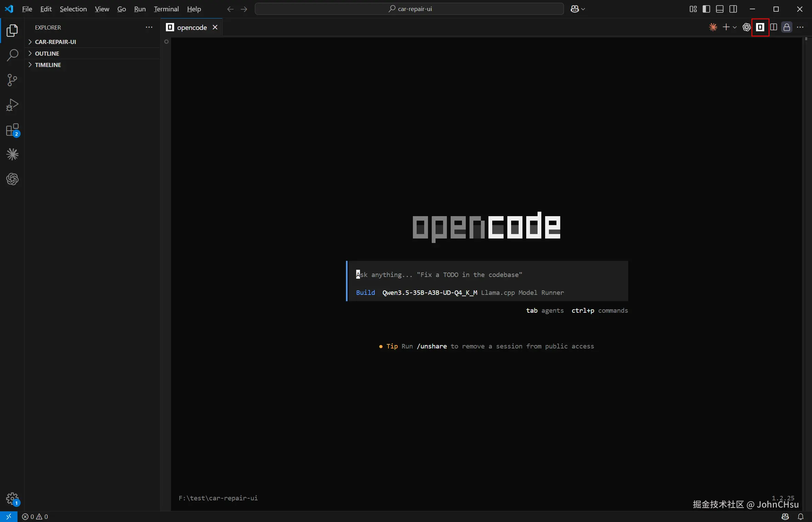Open the Search view in activity bar
812x522 pixels.
click(x=12, y=55)
